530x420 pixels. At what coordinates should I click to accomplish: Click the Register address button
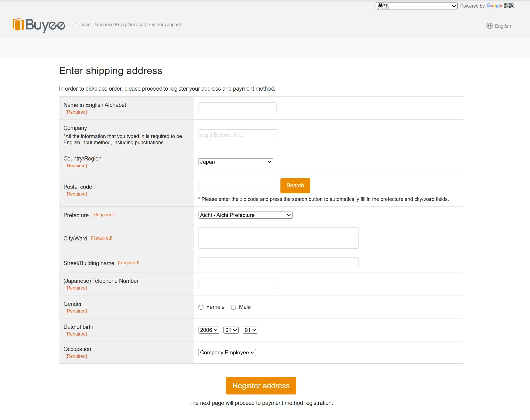coord(261,386)
